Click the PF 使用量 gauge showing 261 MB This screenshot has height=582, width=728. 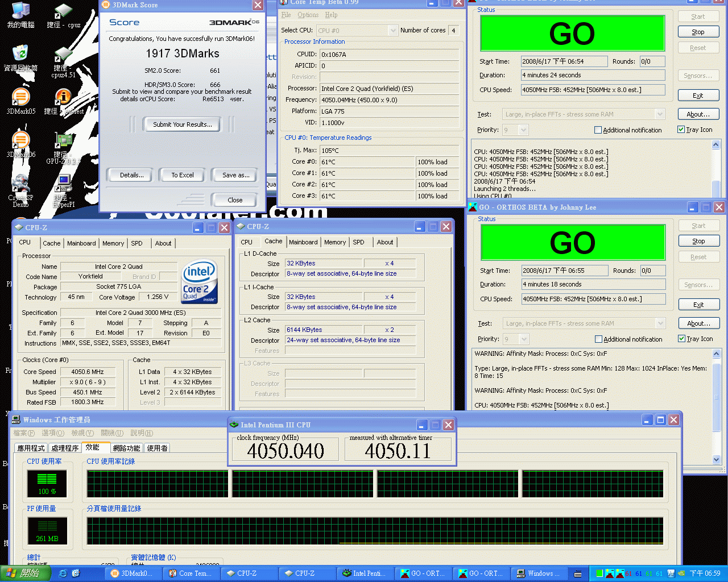click(47, 531)
